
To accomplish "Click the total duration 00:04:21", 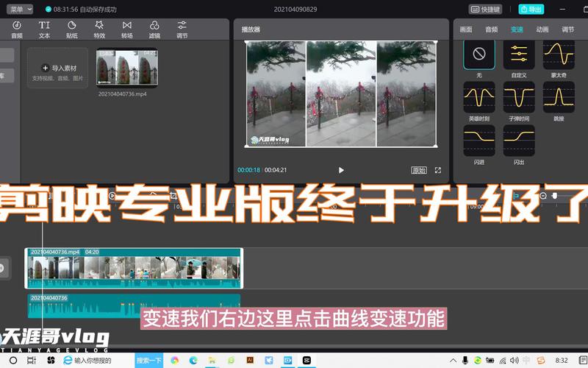I will (x=276, y=170).
